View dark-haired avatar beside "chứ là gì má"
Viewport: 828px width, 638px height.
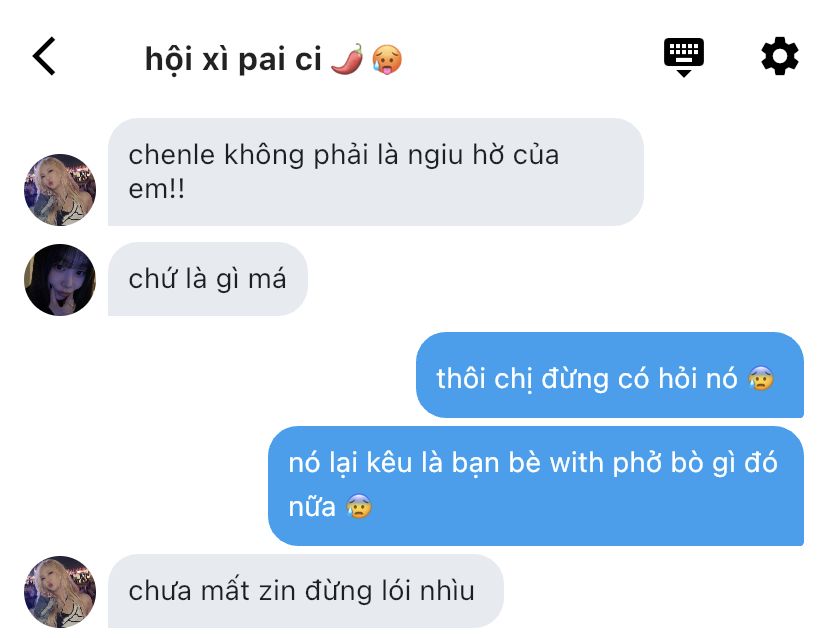[x=60, y=280]
